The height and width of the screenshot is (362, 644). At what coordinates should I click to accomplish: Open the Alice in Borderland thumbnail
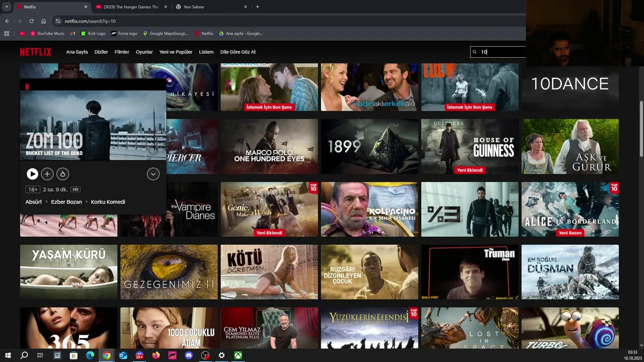click(570, 209)
